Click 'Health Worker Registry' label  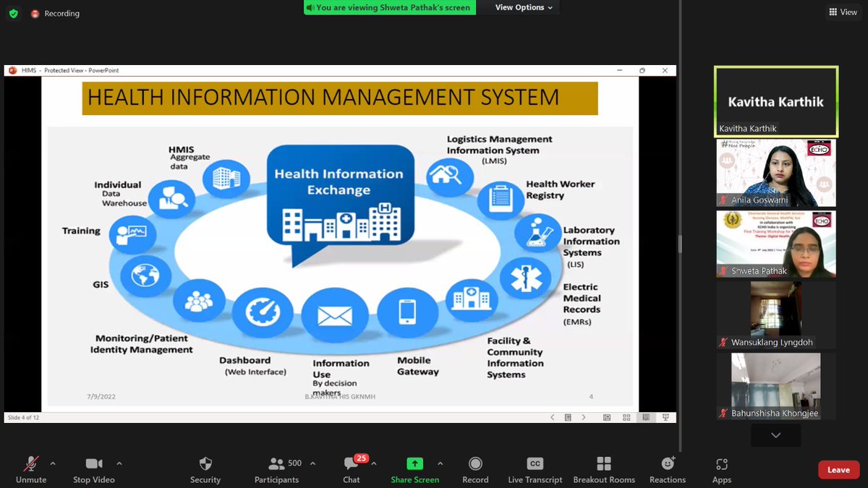pyautogui.click(x=561, y=189)
